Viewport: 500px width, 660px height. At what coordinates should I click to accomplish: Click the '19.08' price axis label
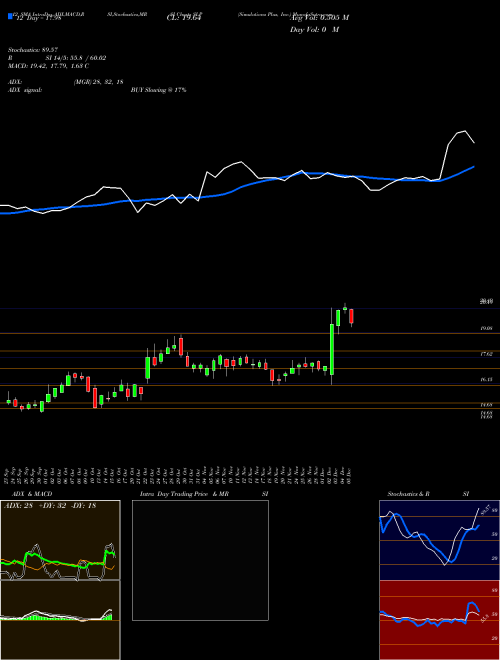pyautogui.click(x=486, y=328)
